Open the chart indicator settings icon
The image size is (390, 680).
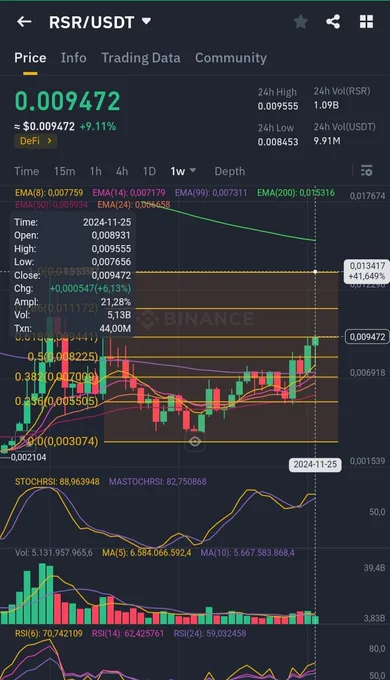pyautogui.click(x=367, y=171)
